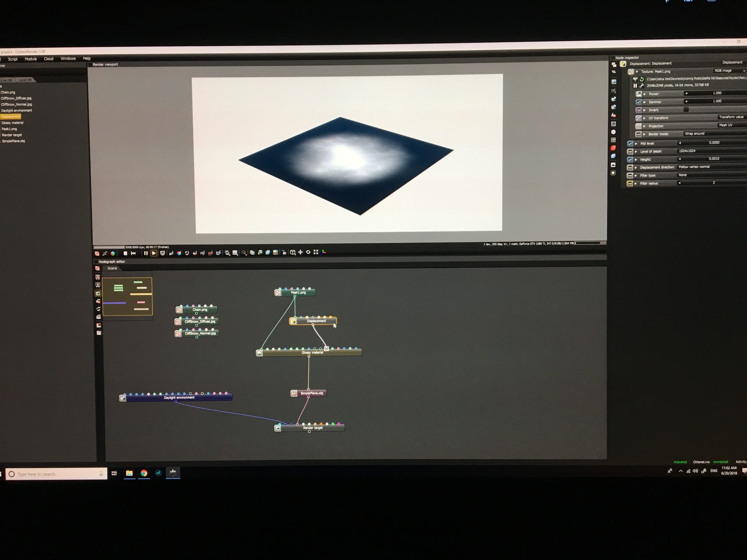Click the Daylight environment node

[x=179, y=398]
